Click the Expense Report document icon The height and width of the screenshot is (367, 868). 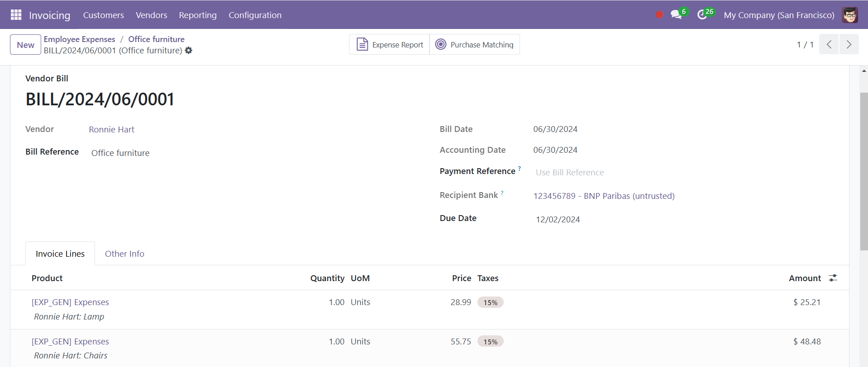click(362, 44)
